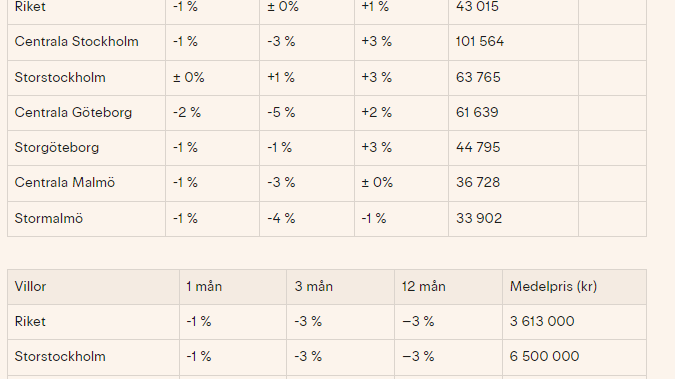Click the 101 564 price value

(x=480, y=41)
